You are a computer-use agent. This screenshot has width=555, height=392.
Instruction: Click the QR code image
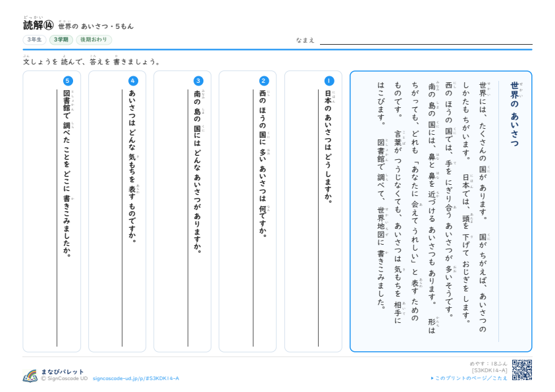521,370
